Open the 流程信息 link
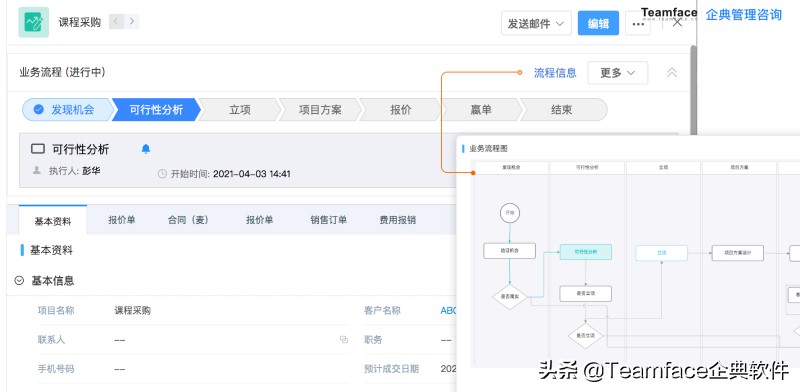The height and width of the screenshot is (392, 800). pyautogui.click(x=555, y=73)
